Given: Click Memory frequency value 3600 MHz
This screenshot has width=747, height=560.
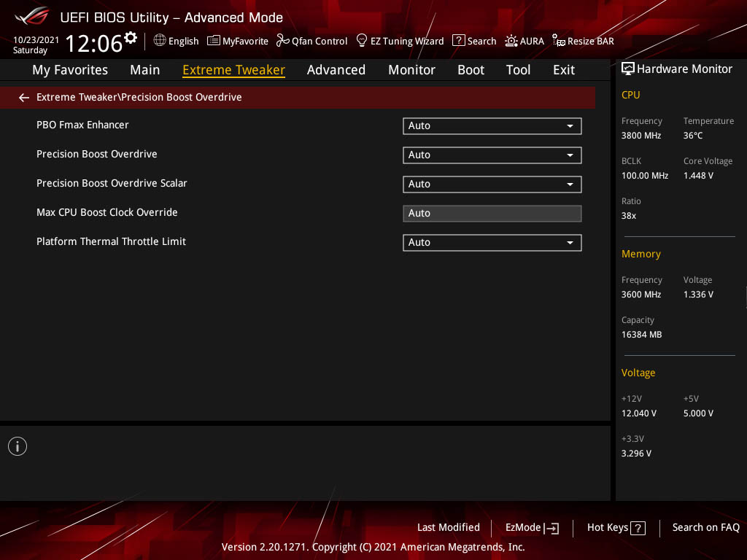Looking at the screenshot, I should point(640,295).
